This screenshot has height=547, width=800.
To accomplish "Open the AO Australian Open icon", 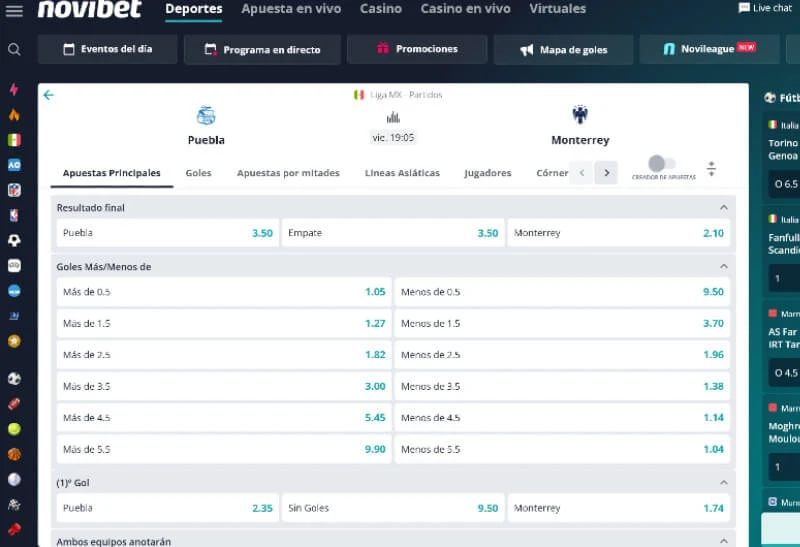I will coord(14,165).
